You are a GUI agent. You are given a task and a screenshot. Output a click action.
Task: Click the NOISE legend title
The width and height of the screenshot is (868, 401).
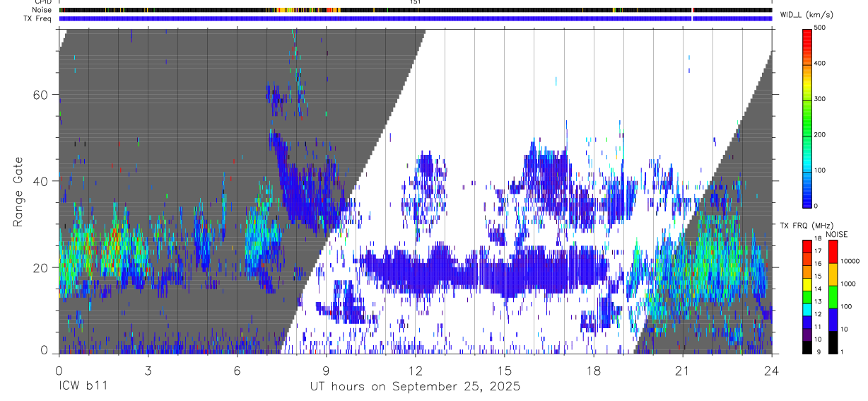point(837,234)
